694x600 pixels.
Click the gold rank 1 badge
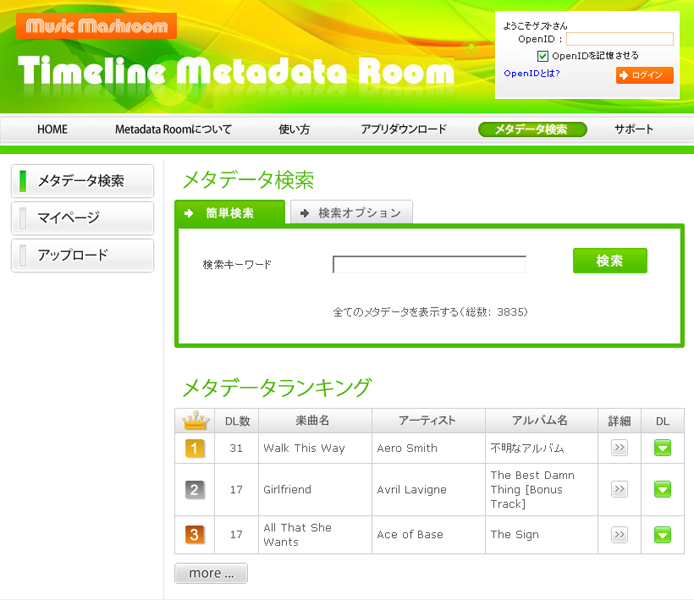point(195,448)
